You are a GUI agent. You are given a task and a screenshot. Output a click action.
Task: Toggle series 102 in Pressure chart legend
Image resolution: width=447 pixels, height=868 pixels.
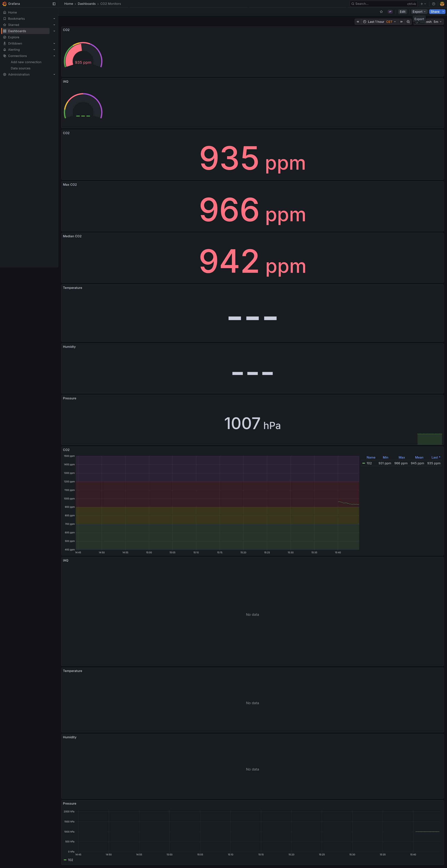[70, 860]
